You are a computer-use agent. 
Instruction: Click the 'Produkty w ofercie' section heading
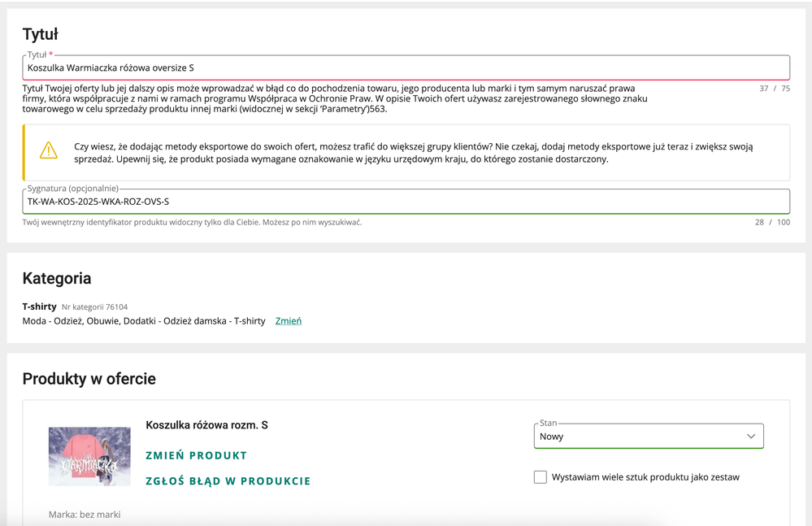coord(89,379)
